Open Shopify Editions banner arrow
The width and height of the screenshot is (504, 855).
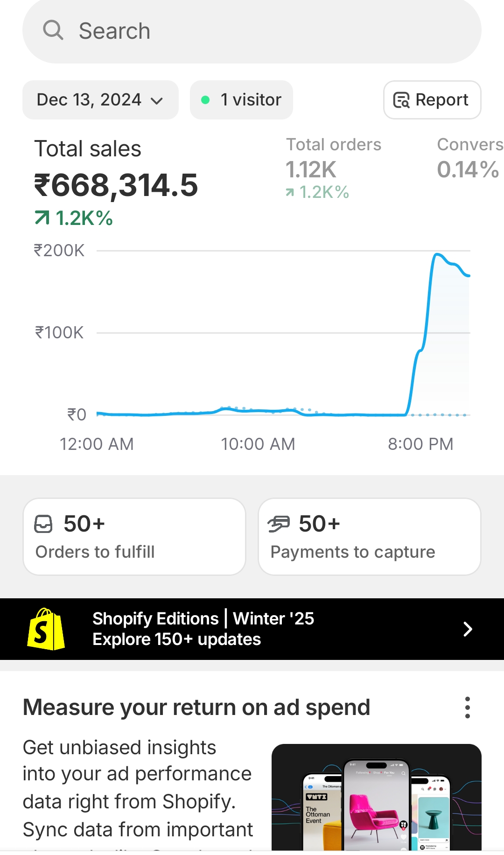pos(468,629)
